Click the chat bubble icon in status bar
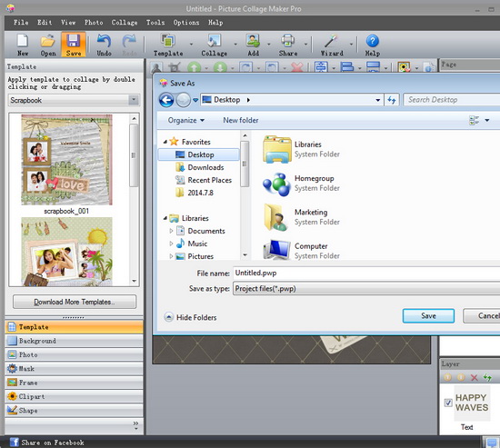500x448 pixels. pos(492,443)
